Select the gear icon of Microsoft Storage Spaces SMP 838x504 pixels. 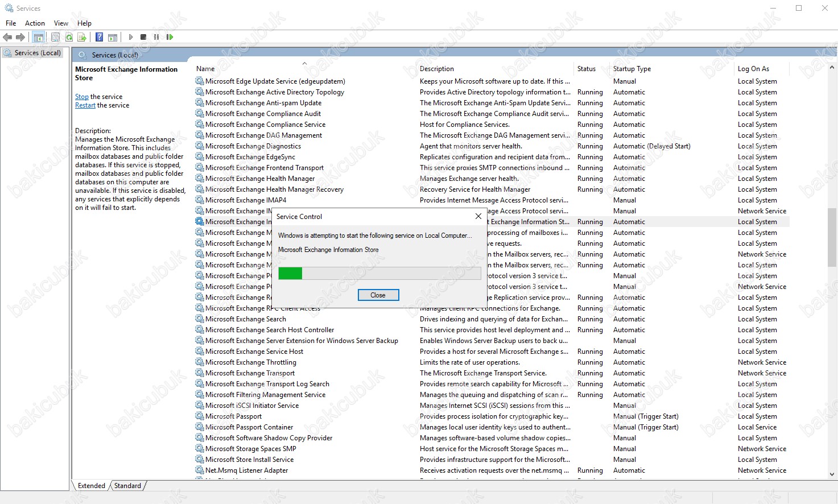pos(199,449)
